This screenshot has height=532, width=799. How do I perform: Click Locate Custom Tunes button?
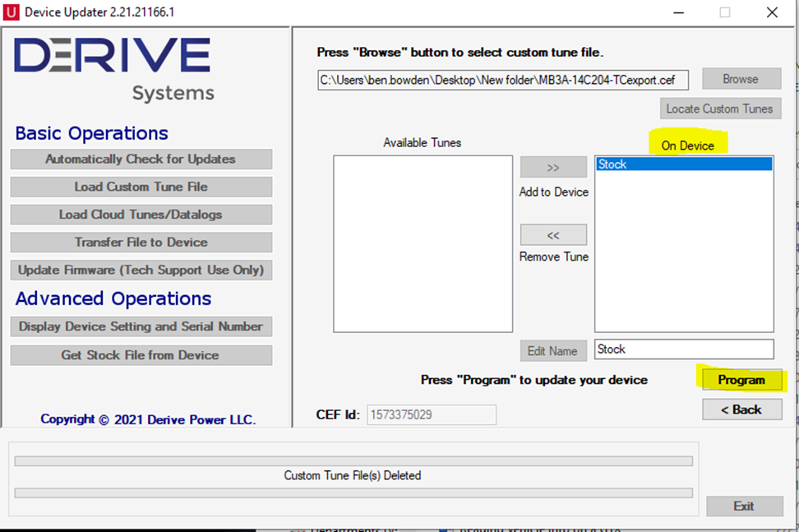pos(721,109)
